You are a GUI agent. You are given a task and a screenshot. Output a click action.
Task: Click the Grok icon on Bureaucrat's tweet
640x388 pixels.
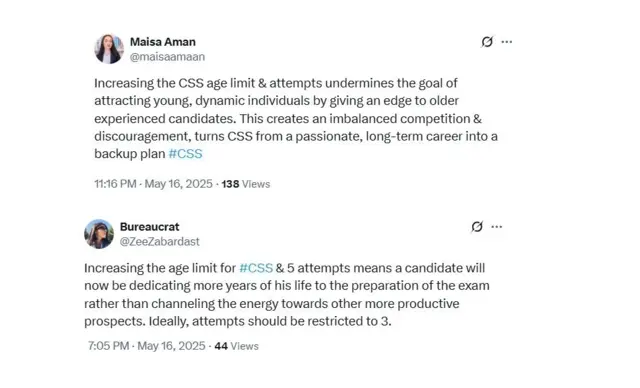(x=477, y=226)
